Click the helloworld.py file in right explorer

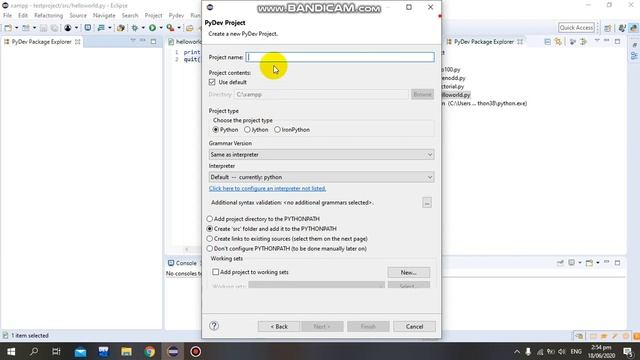click(456, 95)
